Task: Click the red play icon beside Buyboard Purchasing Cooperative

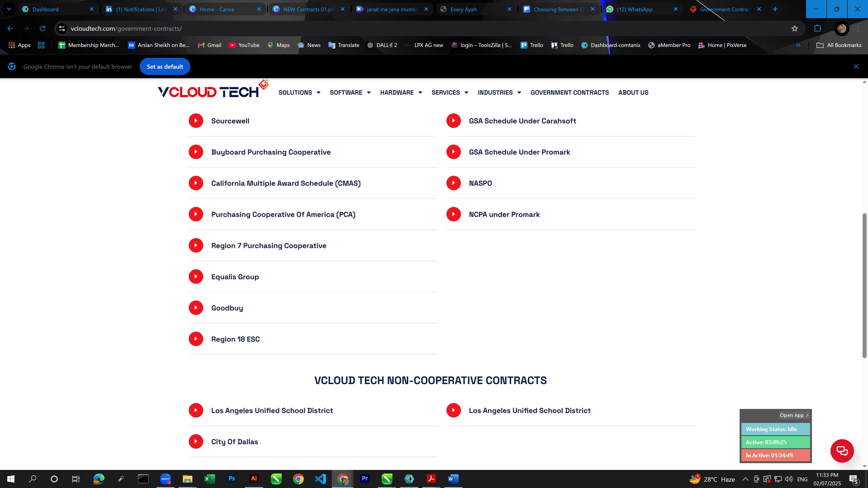Action: pyautogui.click(x=196, y=152)
